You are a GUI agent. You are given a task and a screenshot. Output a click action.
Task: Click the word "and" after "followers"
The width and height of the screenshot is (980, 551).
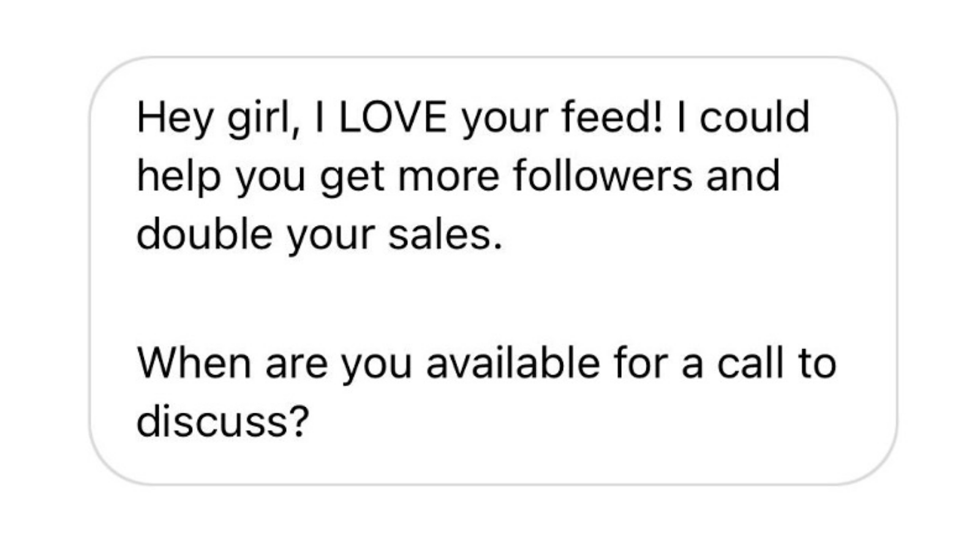click(743, 176)
